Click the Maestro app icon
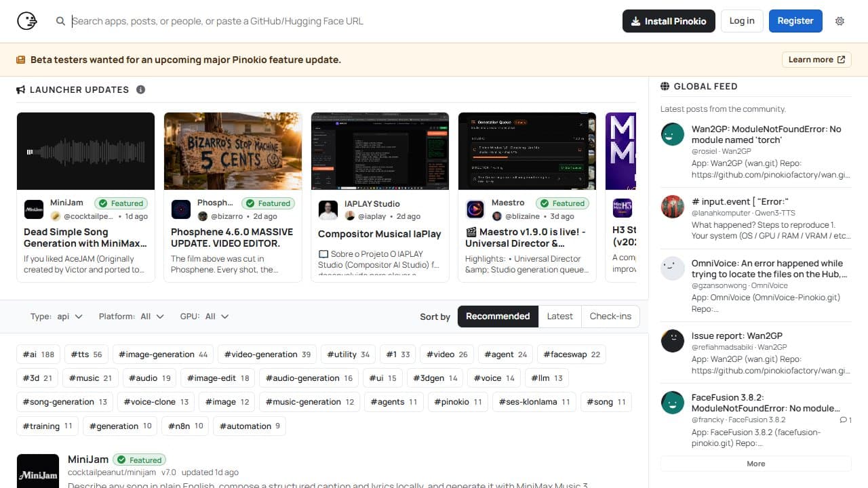 point(475,209)
